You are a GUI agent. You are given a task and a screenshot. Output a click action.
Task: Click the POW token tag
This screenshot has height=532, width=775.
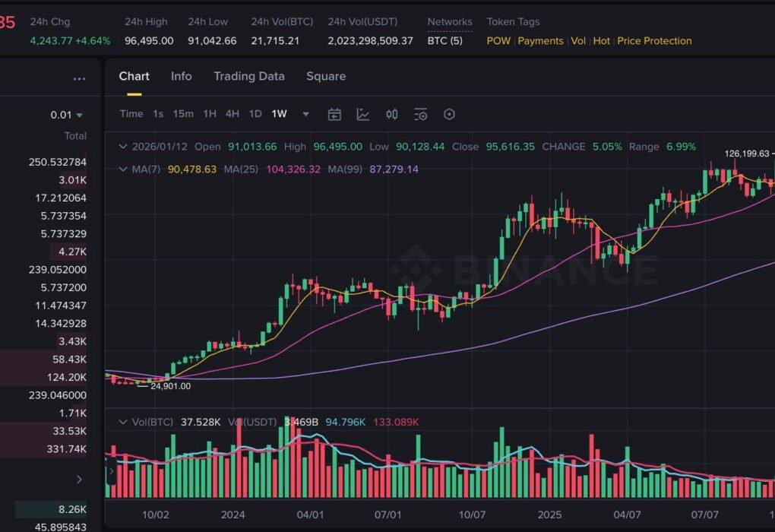pos(498,41)
